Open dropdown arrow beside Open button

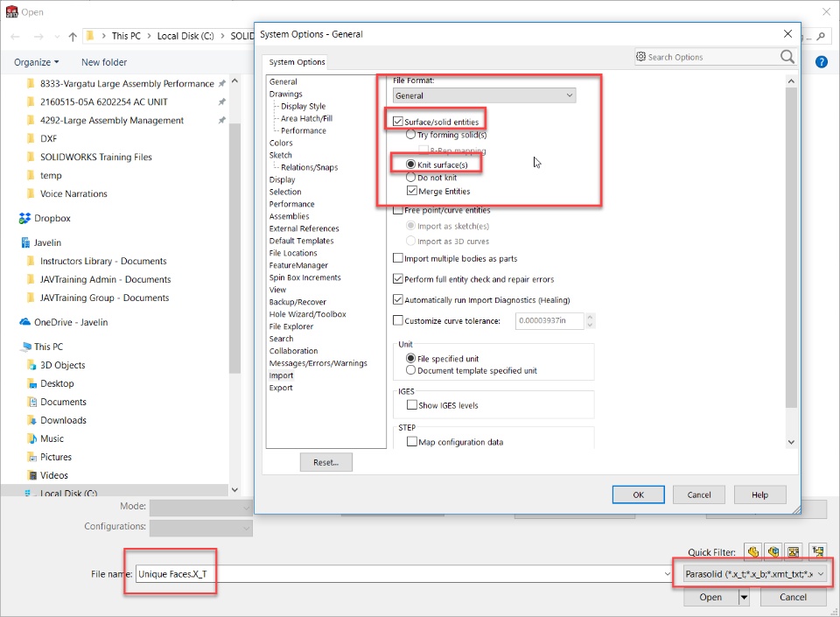744,597
